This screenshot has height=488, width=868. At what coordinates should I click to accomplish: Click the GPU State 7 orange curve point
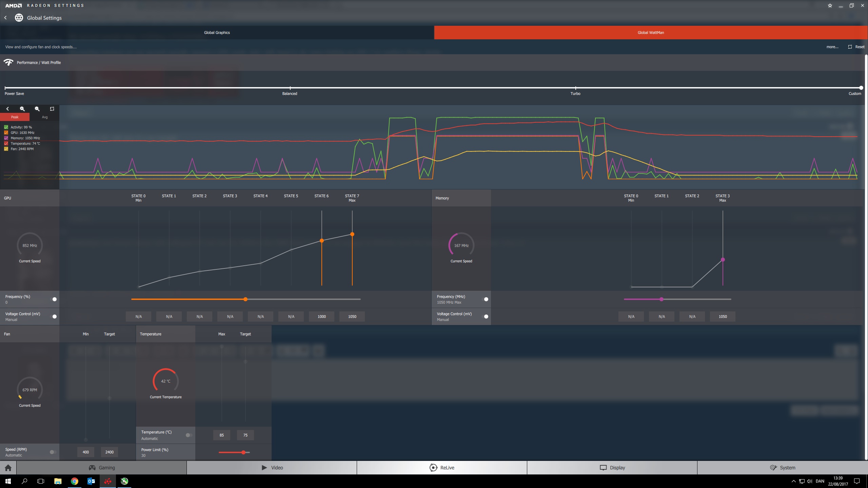(352, 234)
